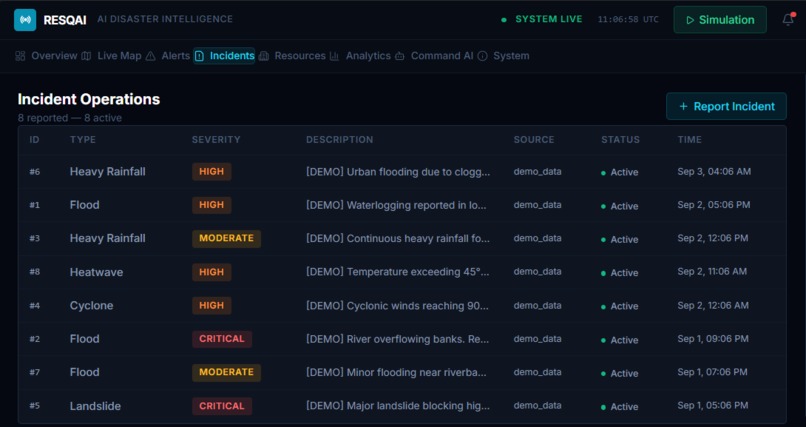Click the Sep 1, 09:06 PM timestamp
Image resolution: width=806 pixels, height=427 pixels.
(713, 339)
